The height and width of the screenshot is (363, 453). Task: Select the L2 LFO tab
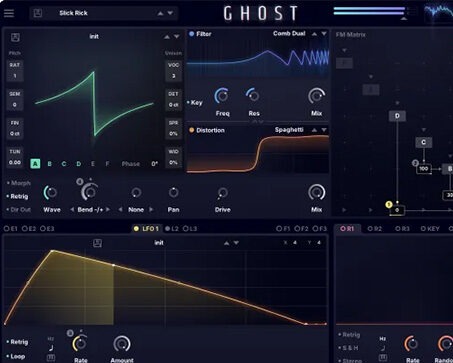click(x=172, y=229)
